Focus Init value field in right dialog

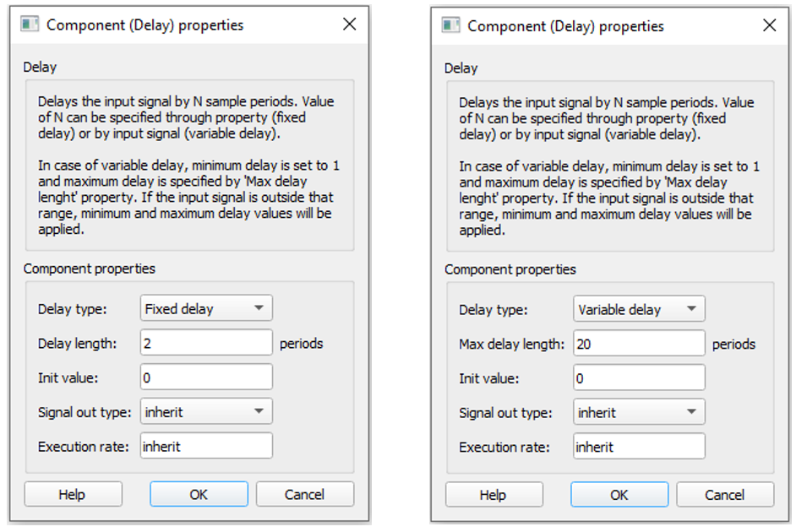(639, 378)
